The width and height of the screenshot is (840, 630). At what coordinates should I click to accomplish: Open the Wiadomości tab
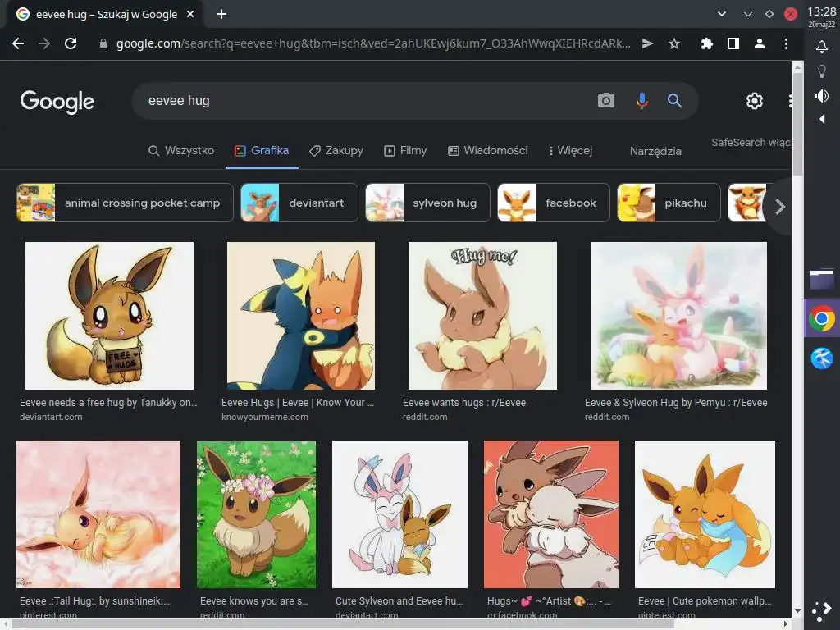pyautogui.click(x=488, y=151)
